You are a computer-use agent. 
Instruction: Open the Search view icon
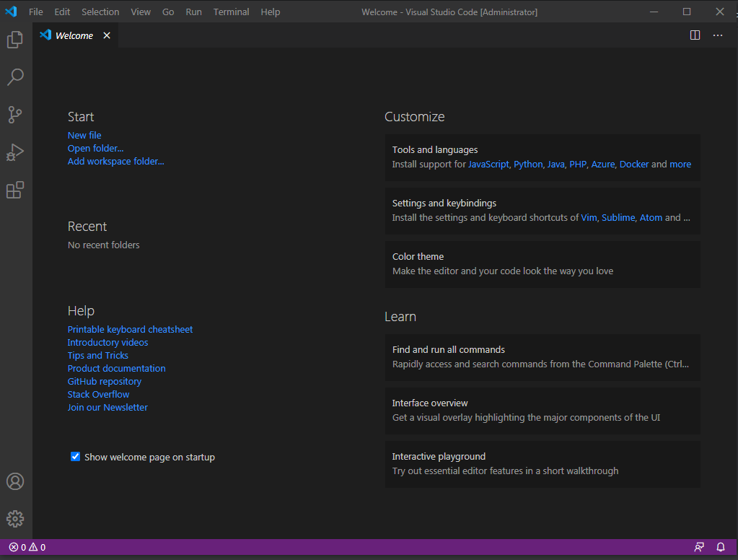(15, 77)
